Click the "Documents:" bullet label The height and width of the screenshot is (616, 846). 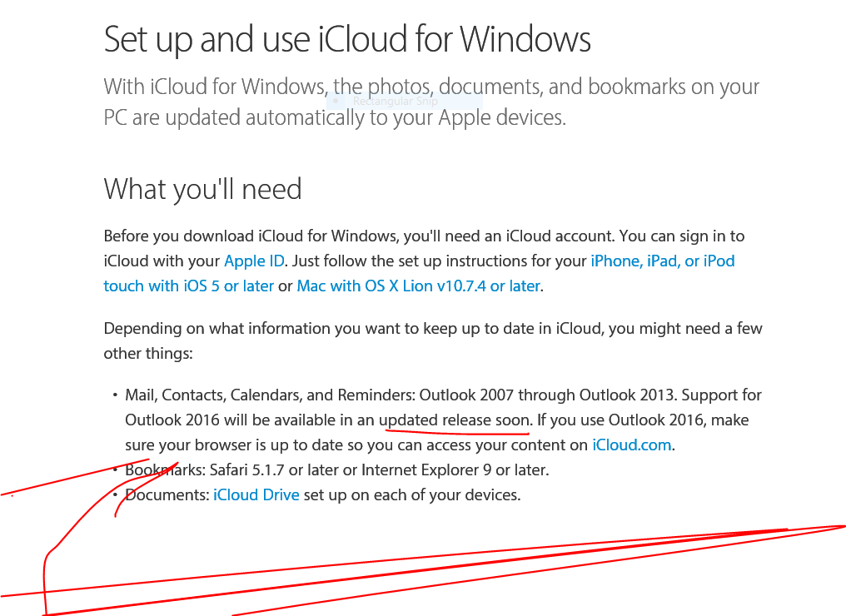tap(167, 494)
